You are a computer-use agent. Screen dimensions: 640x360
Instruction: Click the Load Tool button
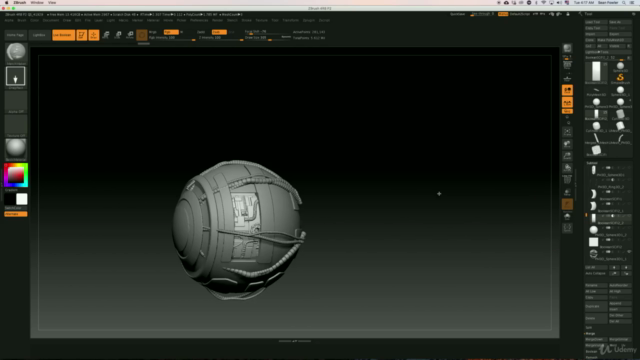tap(596, 22)
